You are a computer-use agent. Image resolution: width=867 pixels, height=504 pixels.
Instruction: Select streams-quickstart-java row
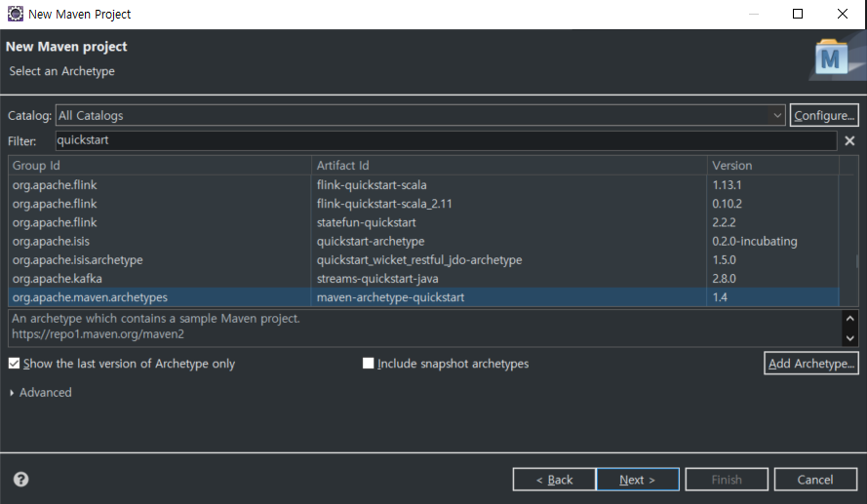click(x=423, y=279)
